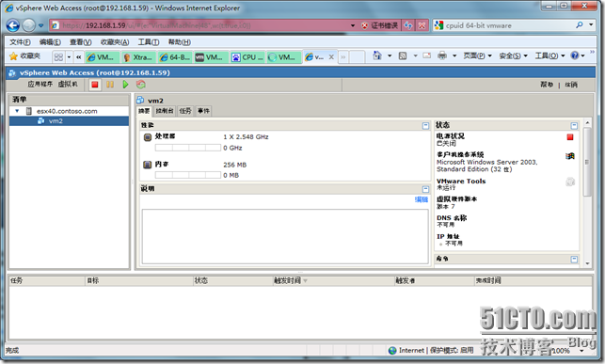
Task: Click the search magnifier icon in search box
Action: tap(580, 25)
